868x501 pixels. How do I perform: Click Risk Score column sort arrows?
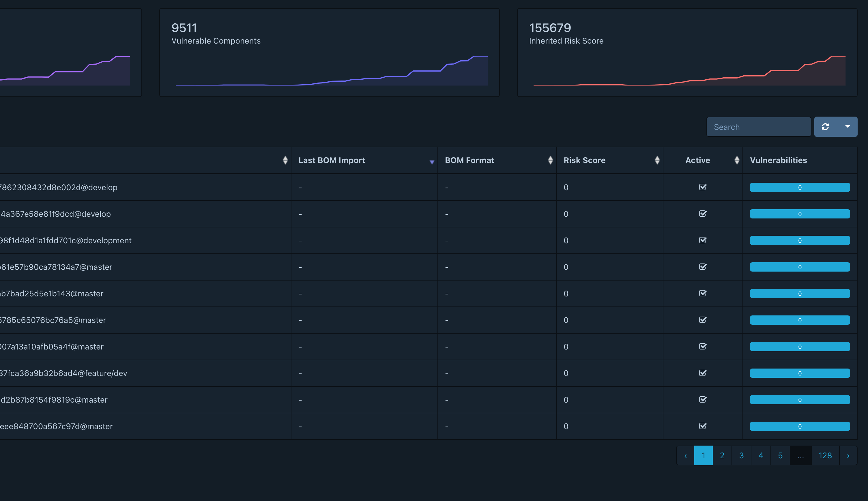[657, 160]
